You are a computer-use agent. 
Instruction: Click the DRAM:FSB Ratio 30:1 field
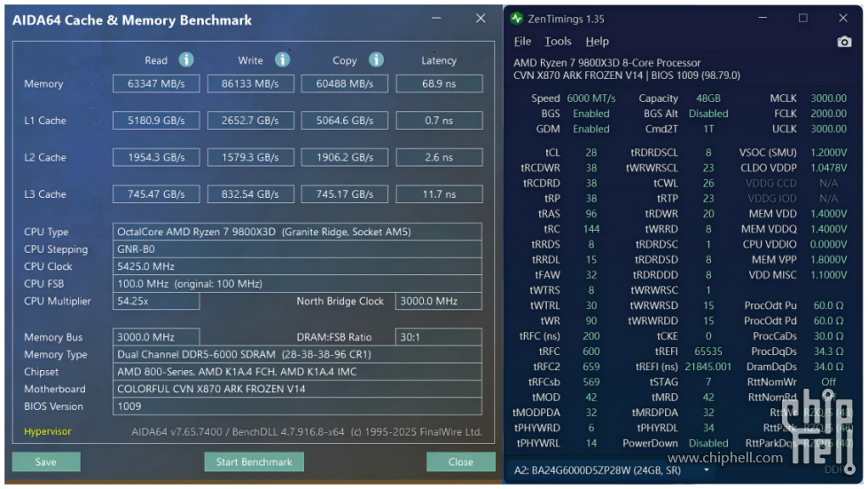[x=438, y=336]
